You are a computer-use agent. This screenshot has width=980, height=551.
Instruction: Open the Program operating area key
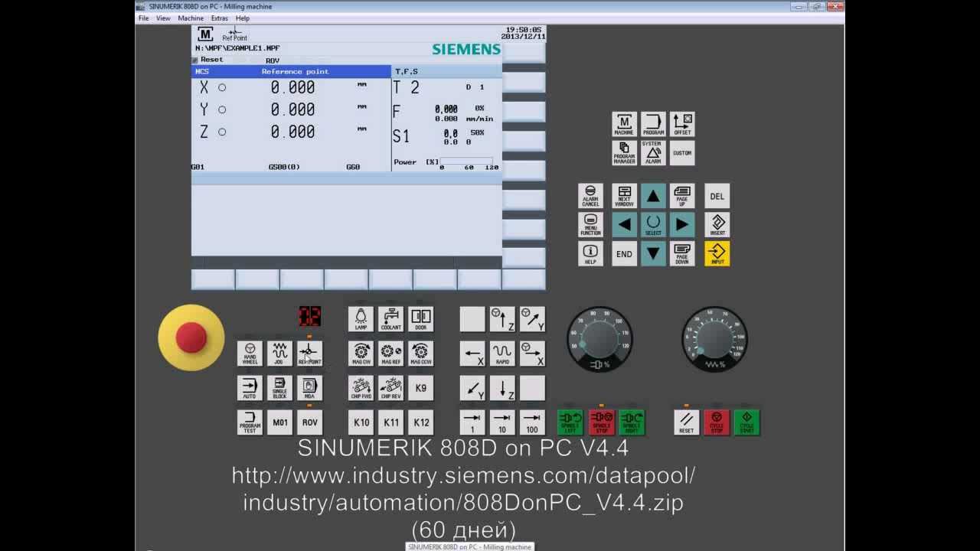click(653, 124)
